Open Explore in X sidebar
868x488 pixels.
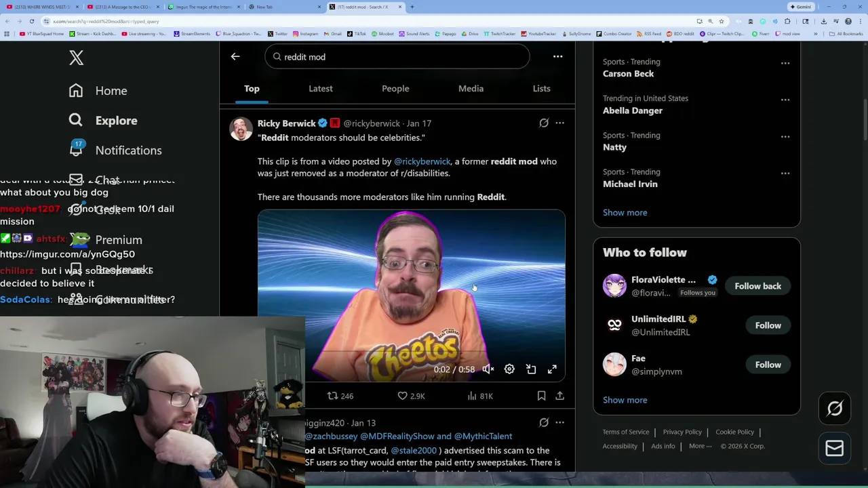[x=102, y=121]
